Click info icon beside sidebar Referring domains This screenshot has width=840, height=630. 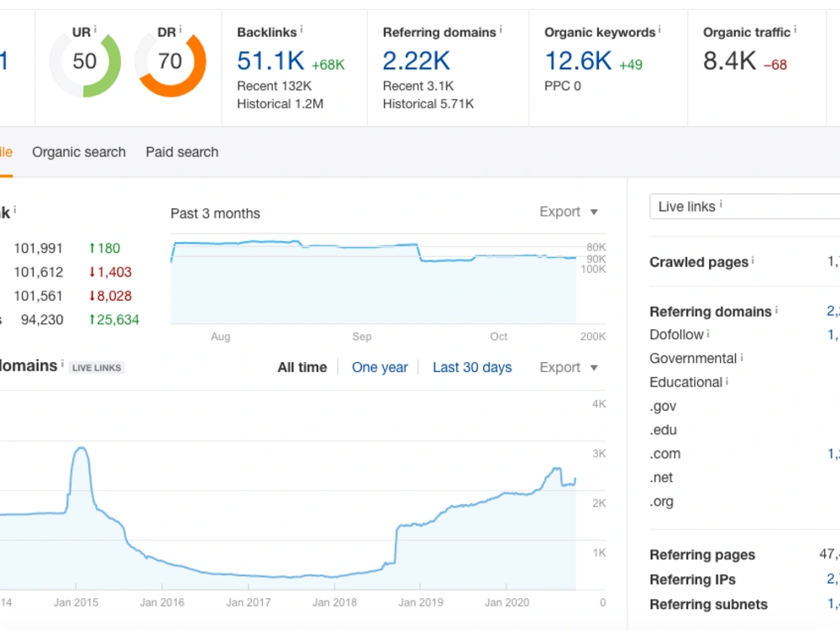[776, 309]
